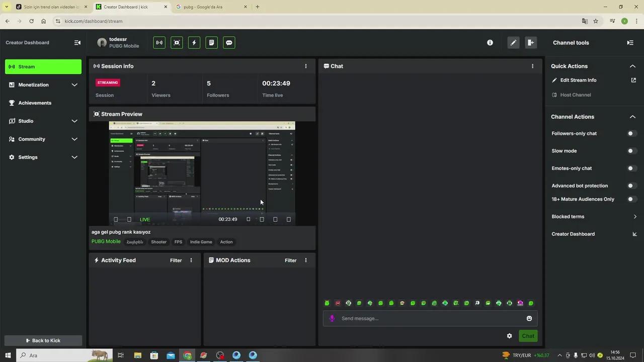Open Achievements in the sidebar

(x=35, y=103)
